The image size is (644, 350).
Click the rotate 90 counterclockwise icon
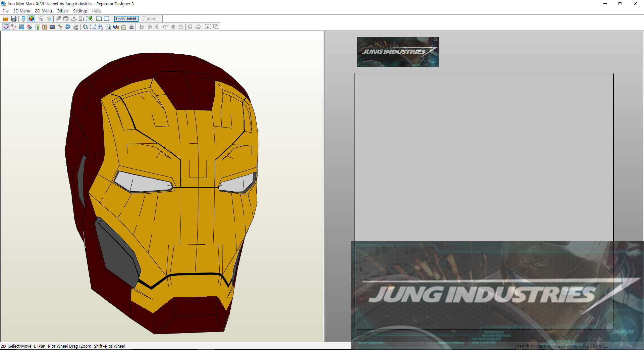[191, 27]
